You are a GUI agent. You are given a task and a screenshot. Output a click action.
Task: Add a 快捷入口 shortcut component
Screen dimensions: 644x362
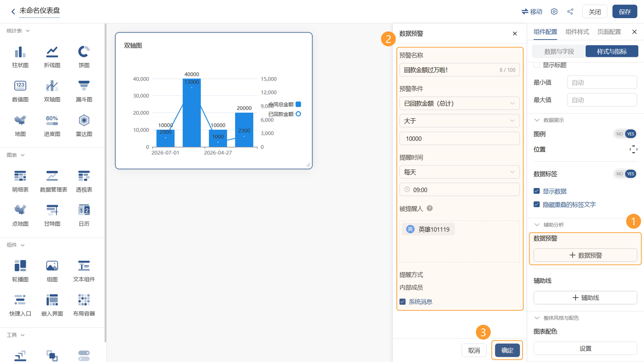point(20,305)
